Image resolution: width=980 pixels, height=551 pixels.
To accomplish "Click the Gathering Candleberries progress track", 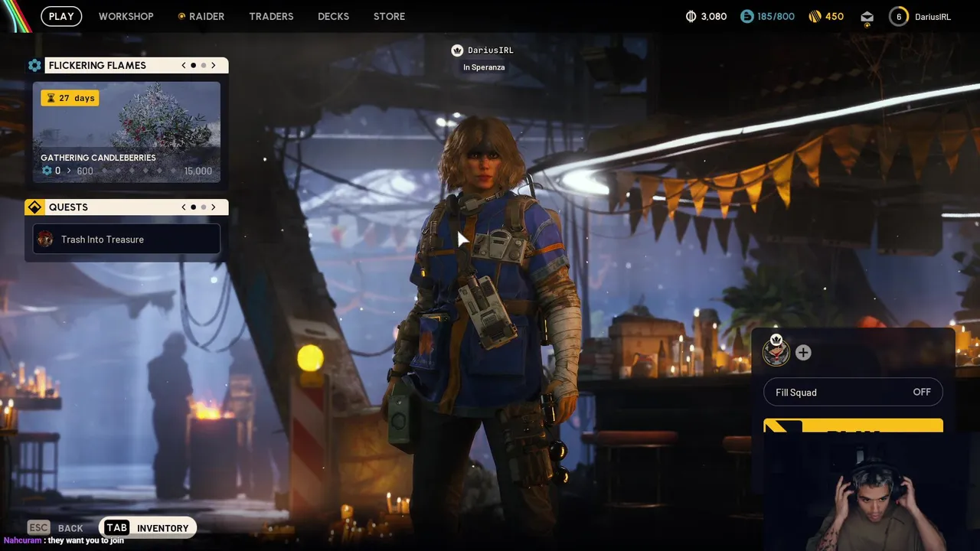I will (x=127, y=171).
